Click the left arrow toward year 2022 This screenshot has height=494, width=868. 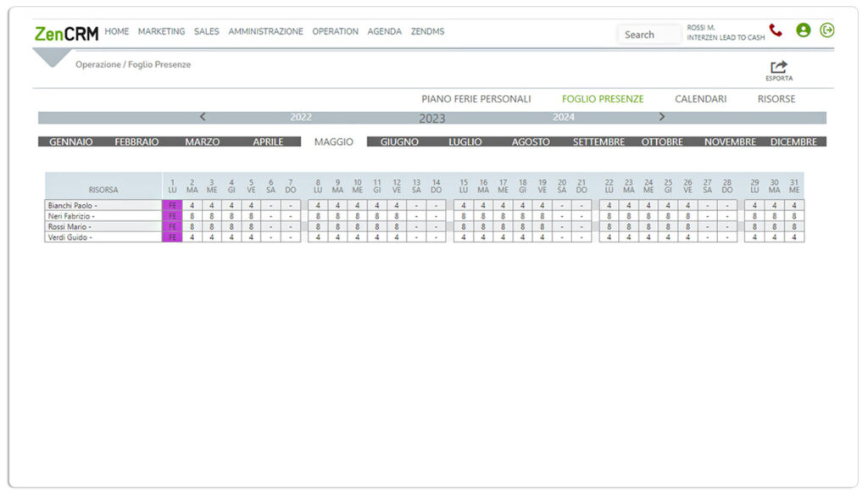[203, 117]
